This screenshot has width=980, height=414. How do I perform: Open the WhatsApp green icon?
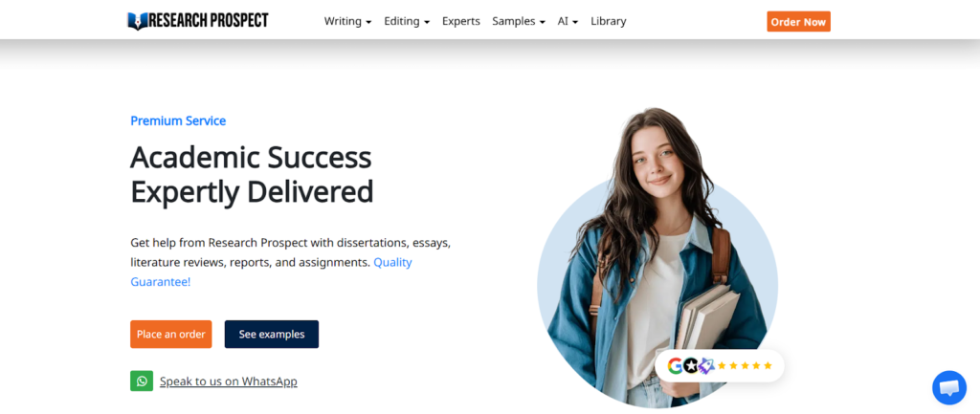(142, 381)
